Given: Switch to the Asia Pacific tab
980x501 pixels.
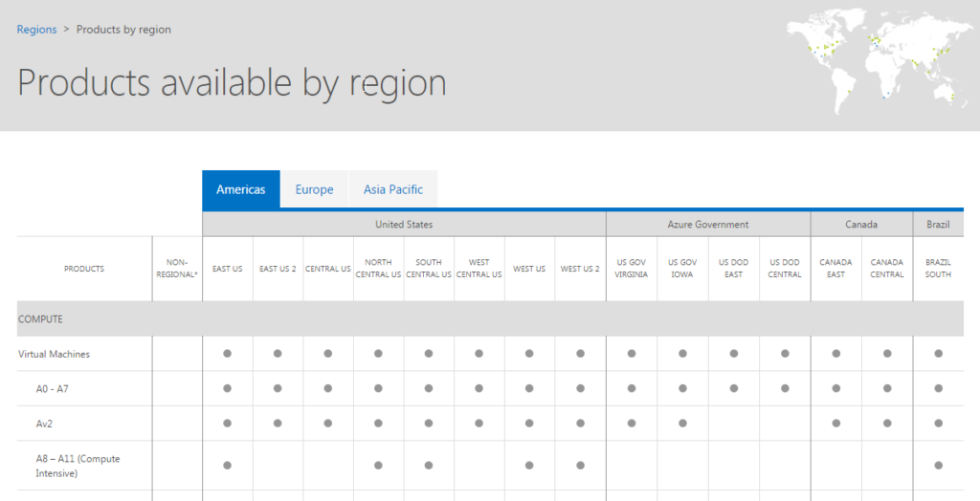Looking at the screenshot, I should [x=393, y=189].
